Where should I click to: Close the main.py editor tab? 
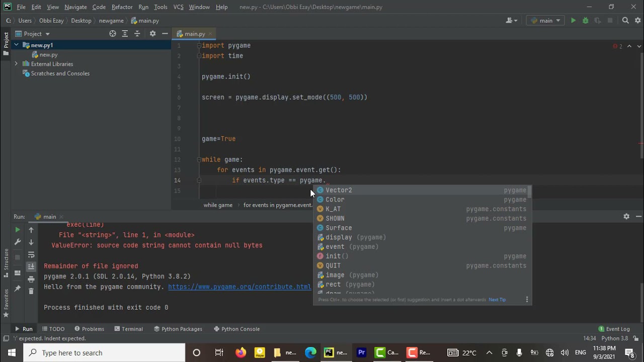click(x=211, y=34)
